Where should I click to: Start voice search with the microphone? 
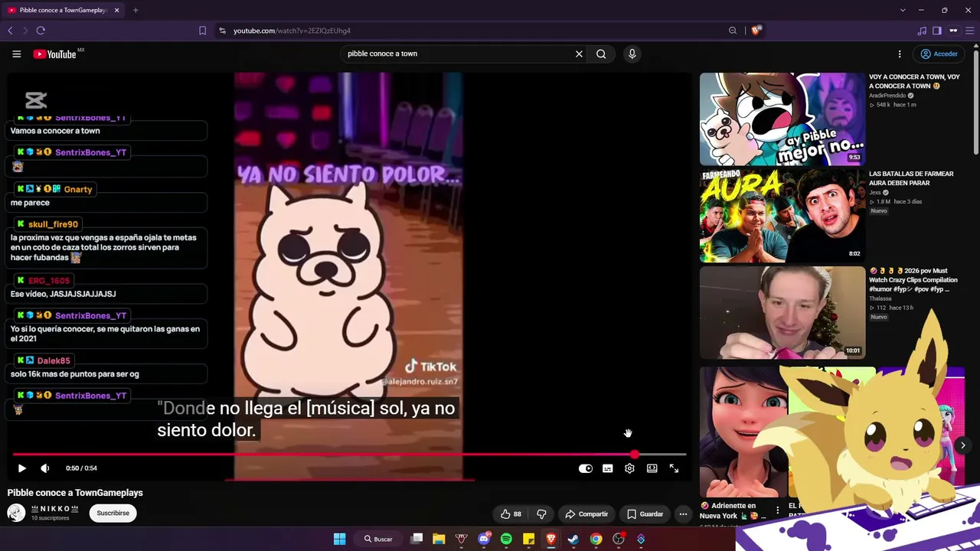(x=632, y=54)
